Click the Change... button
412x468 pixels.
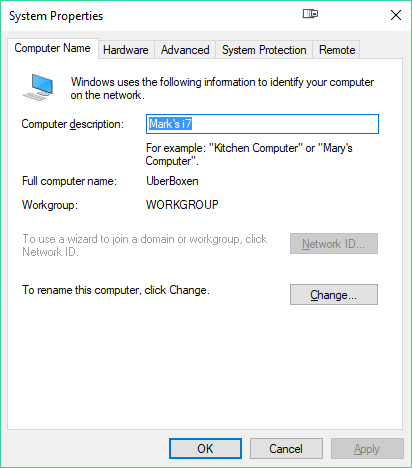pos(334,295)
